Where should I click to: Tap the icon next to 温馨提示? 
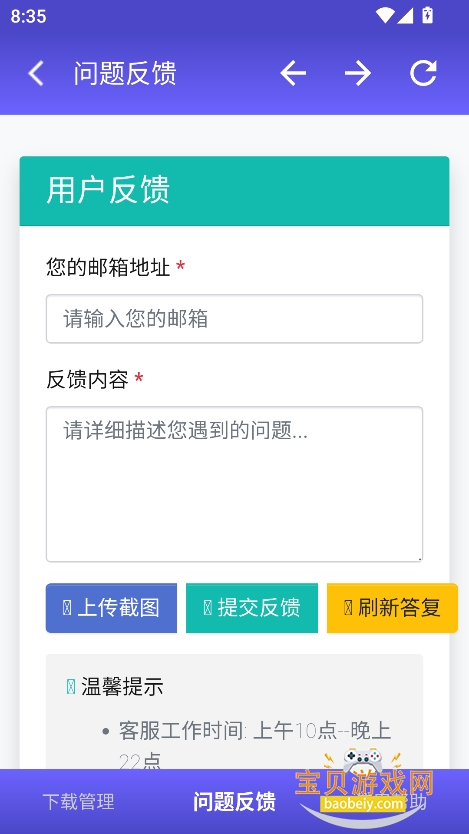pos(71,687)
